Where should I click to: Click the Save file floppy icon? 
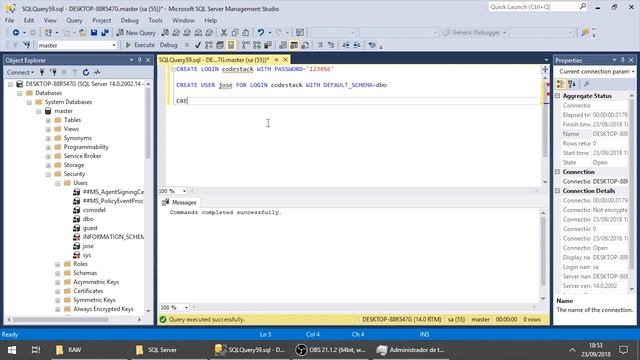[x=94, y=33]
